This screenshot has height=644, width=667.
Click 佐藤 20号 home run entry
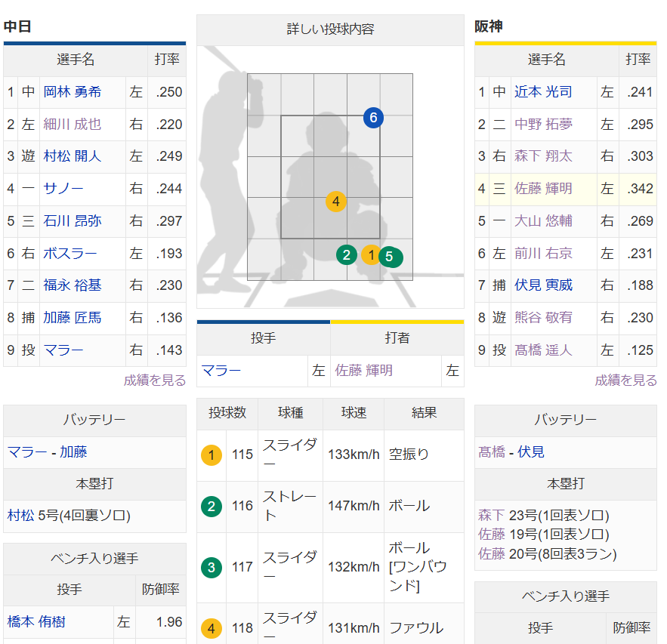pyautogui.click(x=548, y=554)
